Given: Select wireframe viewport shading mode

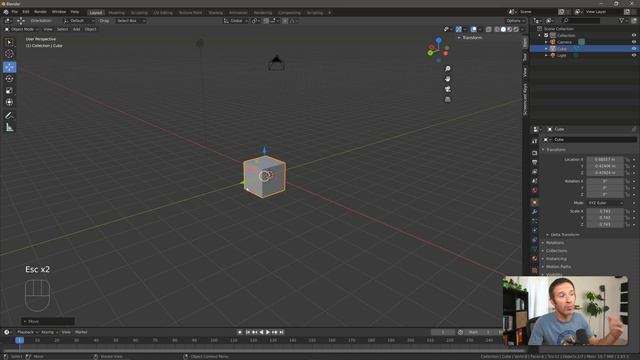Looking at the screenshot, I should coord(497,29).
